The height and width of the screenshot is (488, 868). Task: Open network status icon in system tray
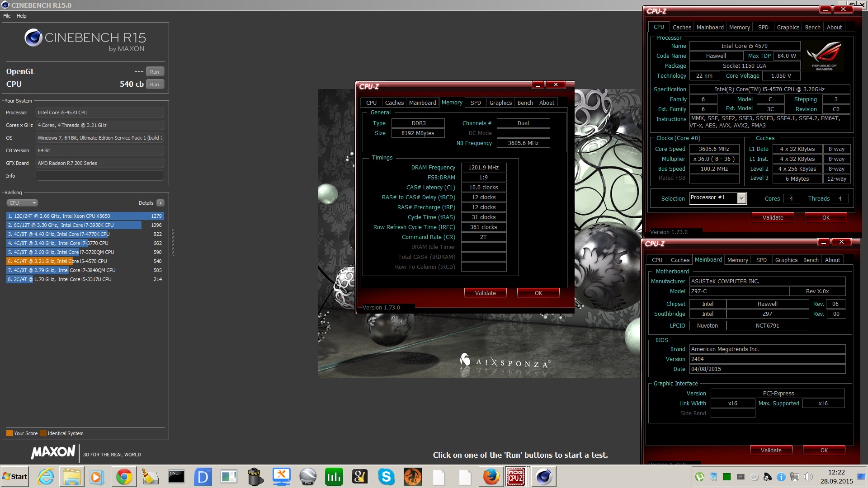click(x=794, y=477)
